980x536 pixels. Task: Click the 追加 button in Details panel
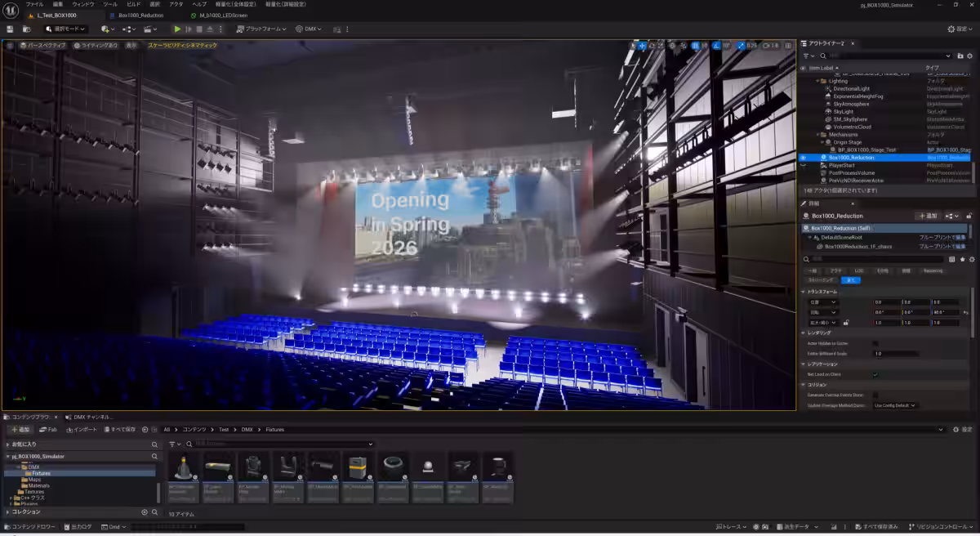[x=927, y=216]
